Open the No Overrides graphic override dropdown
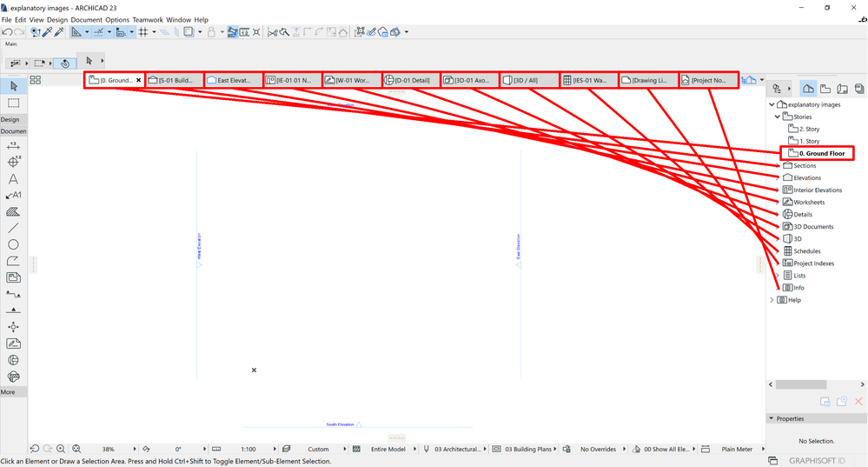 pyautogui.click(x=624, y=450)
